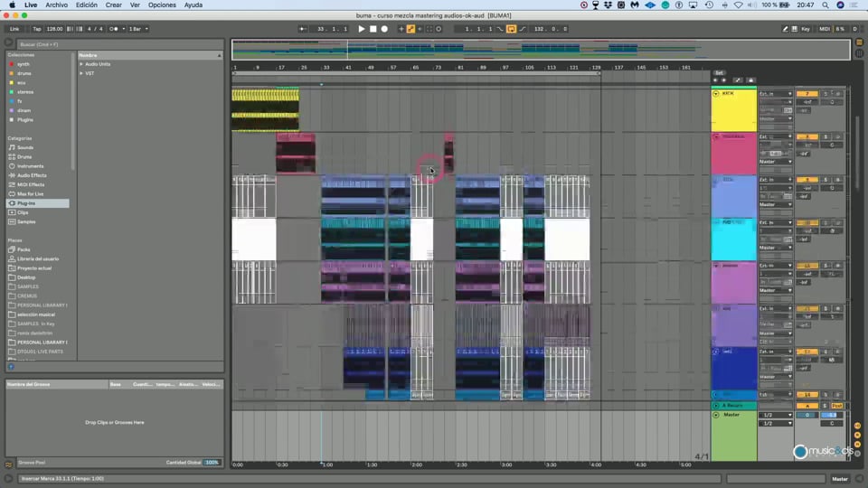Click the Stop transport button
Viewport: 868px width, 488px height.
(x=373, y=29)
